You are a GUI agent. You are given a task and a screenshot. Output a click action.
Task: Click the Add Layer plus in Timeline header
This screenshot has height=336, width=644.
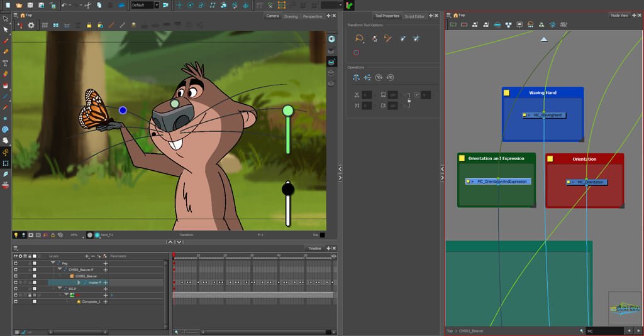coord(87,256)
